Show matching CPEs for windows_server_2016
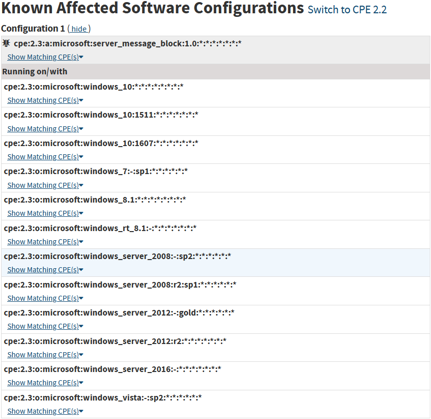 tap(45, 383)
